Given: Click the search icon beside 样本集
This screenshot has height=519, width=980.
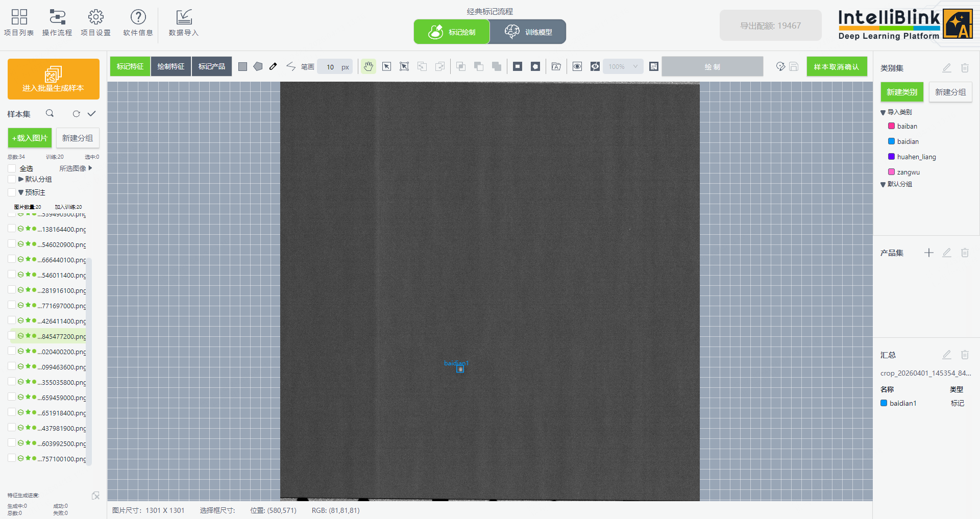Looking at the screenshot, I should (x=50, y=114).
